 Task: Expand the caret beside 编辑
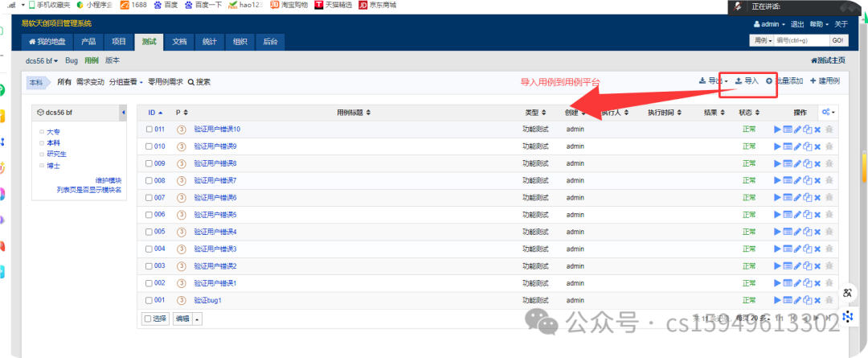[x=198, y=319]
